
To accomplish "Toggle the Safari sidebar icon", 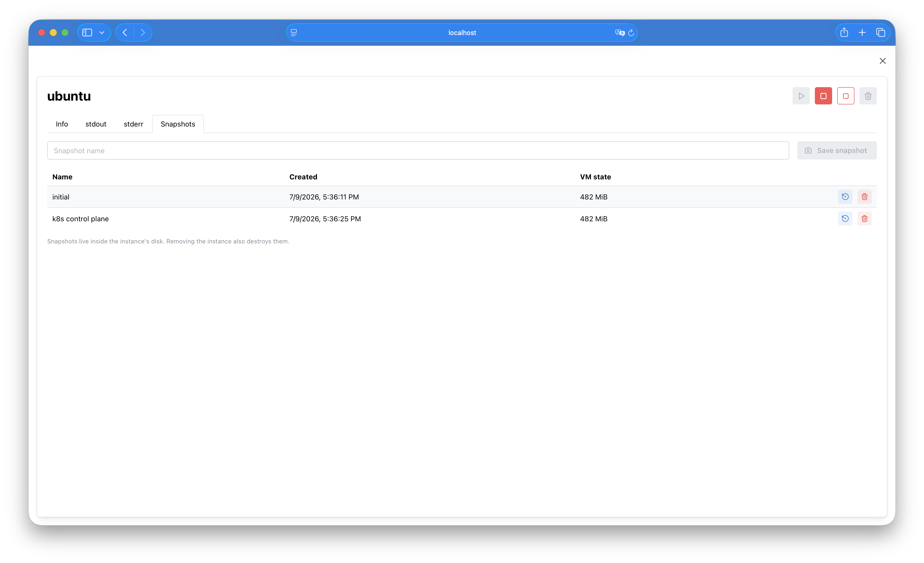I will [x=87, y=33].
